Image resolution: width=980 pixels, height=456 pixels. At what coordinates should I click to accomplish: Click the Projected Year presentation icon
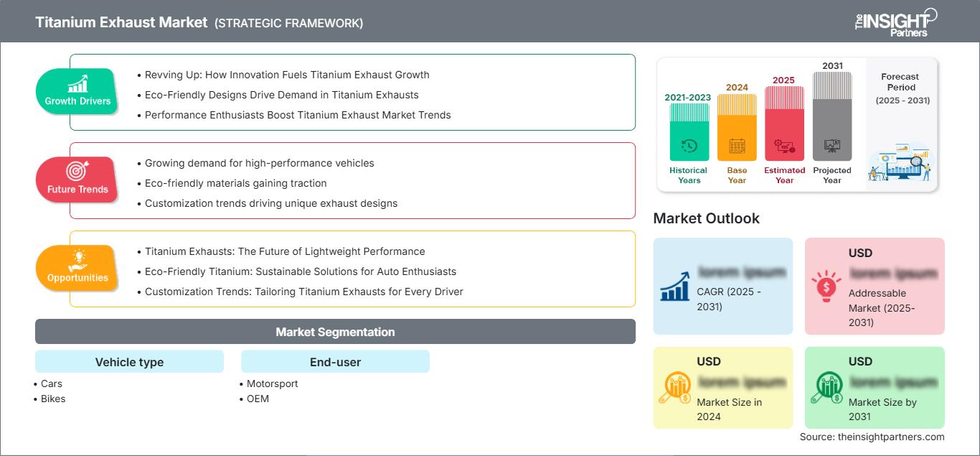tap(832, 146)
